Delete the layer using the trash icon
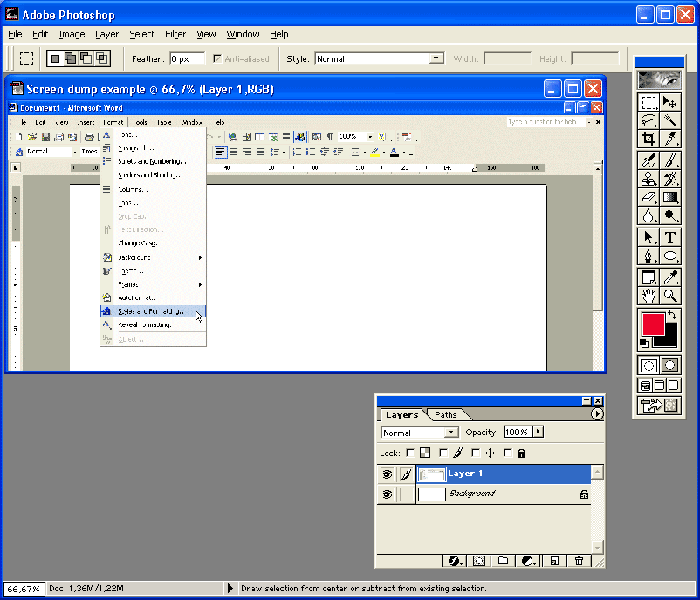The width and height of the screenshot is (700, 600). point(579,561)
